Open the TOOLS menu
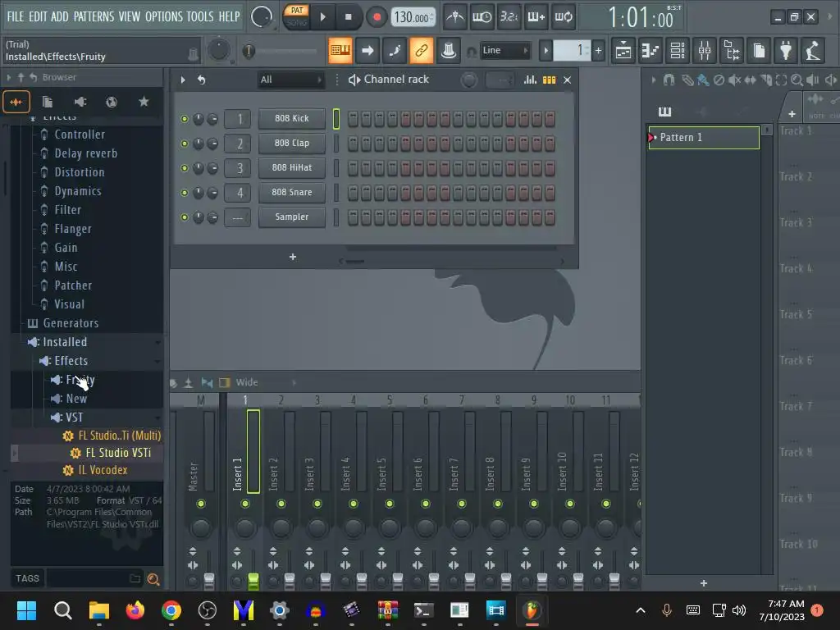The width and height of the screenshot is (840, 630). coord(200,16)
